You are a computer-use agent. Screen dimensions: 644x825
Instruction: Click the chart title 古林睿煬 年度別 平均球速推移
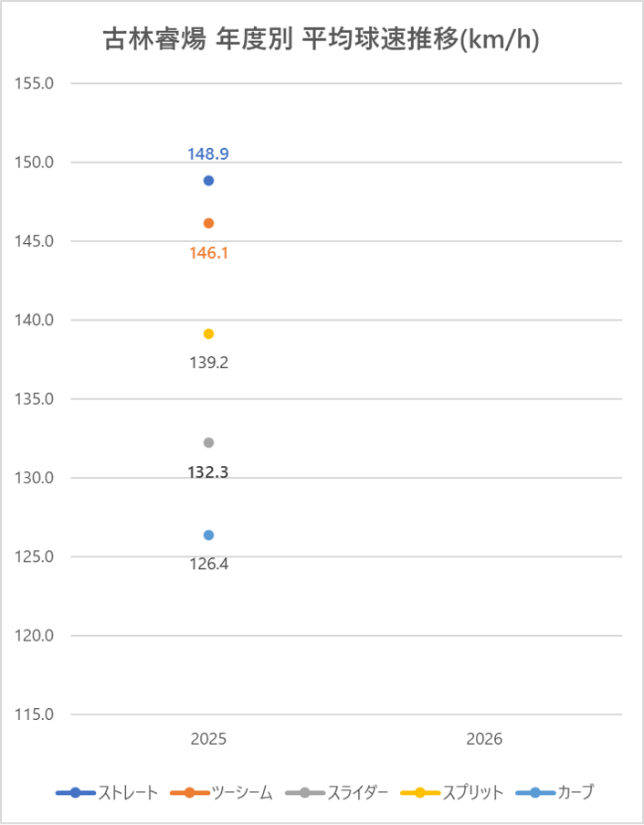tap(322, 40)
